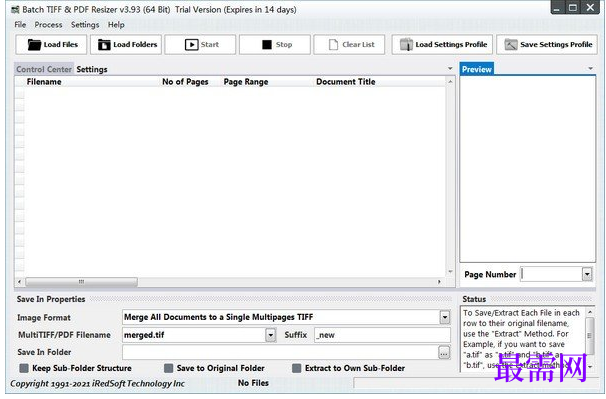
Task: Browse for Save In Folder with ellipsis button
Action: (444, 353)
